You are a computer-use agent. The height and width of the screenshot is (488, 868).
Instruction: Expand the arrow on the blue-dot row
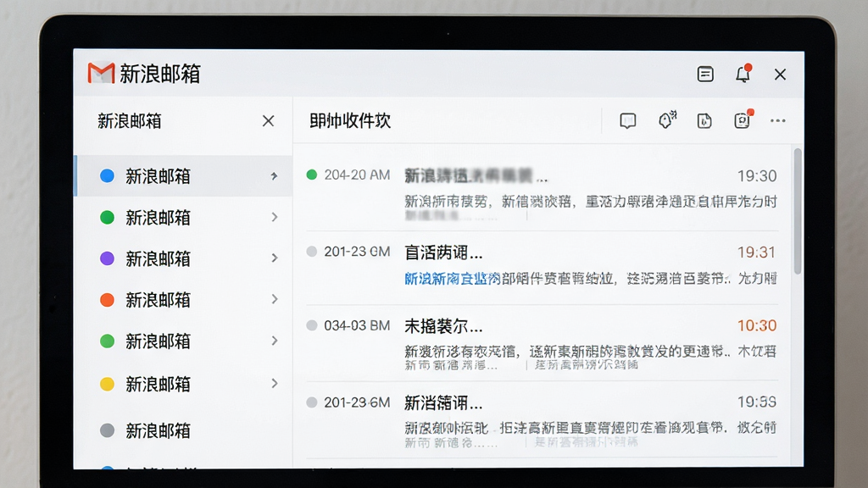(x=274, y=176)
